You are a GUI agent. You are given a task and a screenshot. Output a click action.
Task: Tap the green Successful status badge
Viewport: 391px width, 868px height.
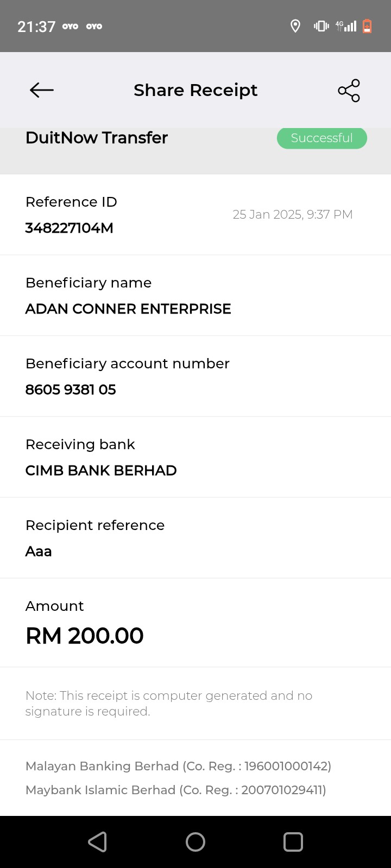[321, 138]
